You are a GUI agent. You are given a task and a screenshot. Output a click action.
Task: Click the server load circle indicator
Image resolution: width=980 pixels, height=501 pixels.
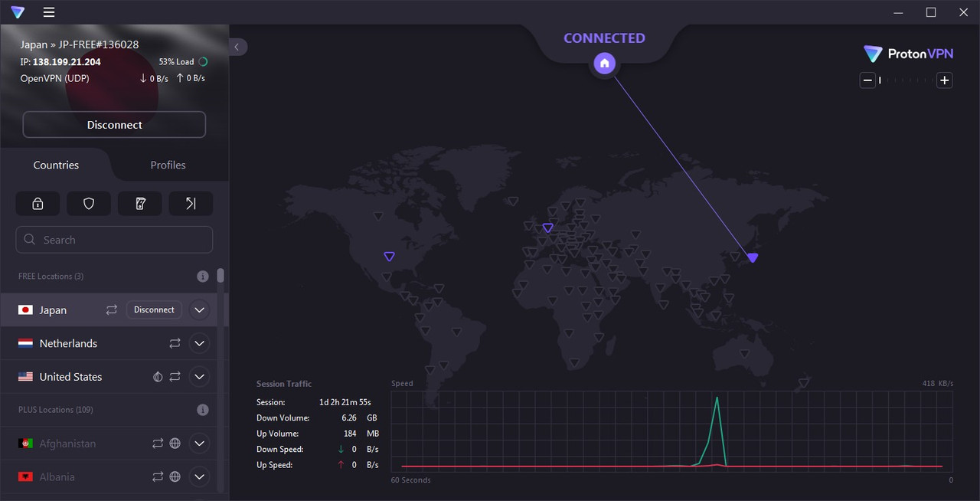[203, 62]
